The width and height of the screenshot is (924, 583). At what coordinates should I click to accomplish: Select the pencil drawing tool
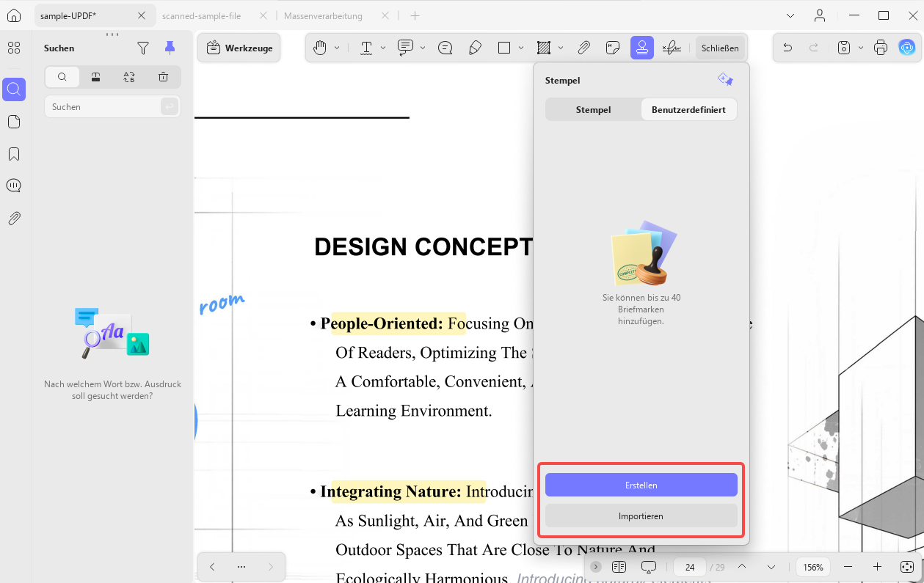tap(475, 48)
